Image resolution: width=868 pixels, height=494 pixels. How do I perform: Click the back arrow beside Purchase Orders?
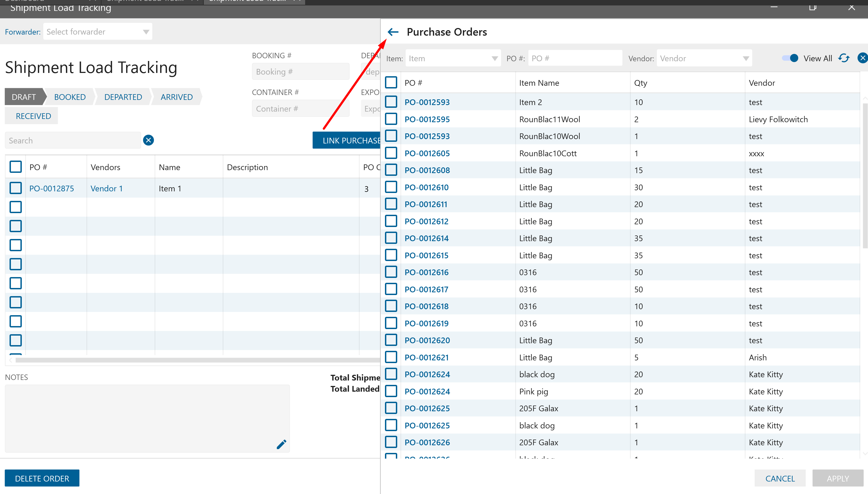pos(393,32)
